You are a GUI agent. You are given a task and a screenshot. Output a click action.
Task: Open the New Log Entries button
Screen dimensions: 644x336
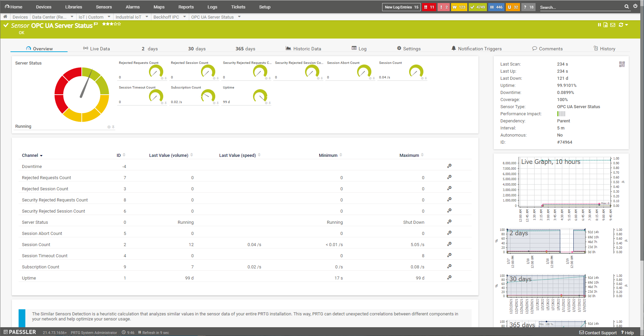pyautogui.click(x=401, y=7)
